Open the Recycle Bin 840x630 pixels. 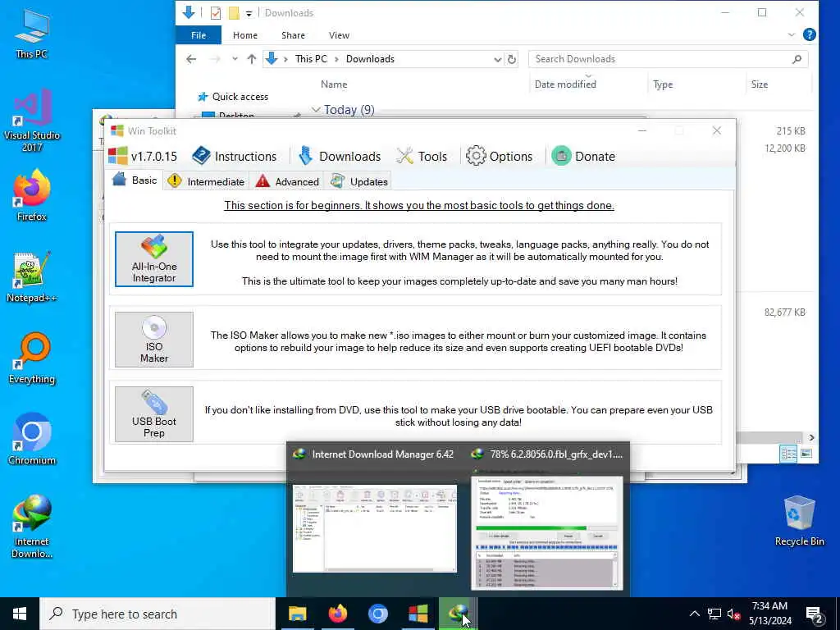coord(799,521)
